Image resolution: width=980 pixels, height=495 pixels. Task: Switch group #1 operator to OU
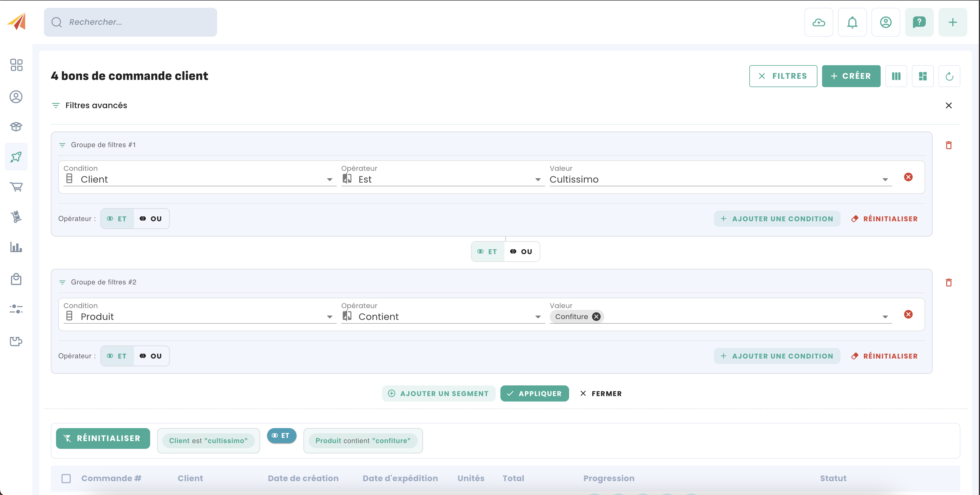(151, 219)
